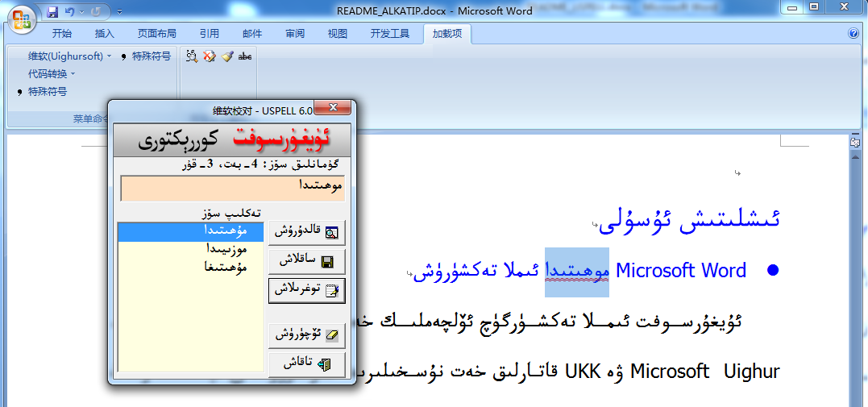
Task: Open the Office button menu
Action: (x=22, y=19)
